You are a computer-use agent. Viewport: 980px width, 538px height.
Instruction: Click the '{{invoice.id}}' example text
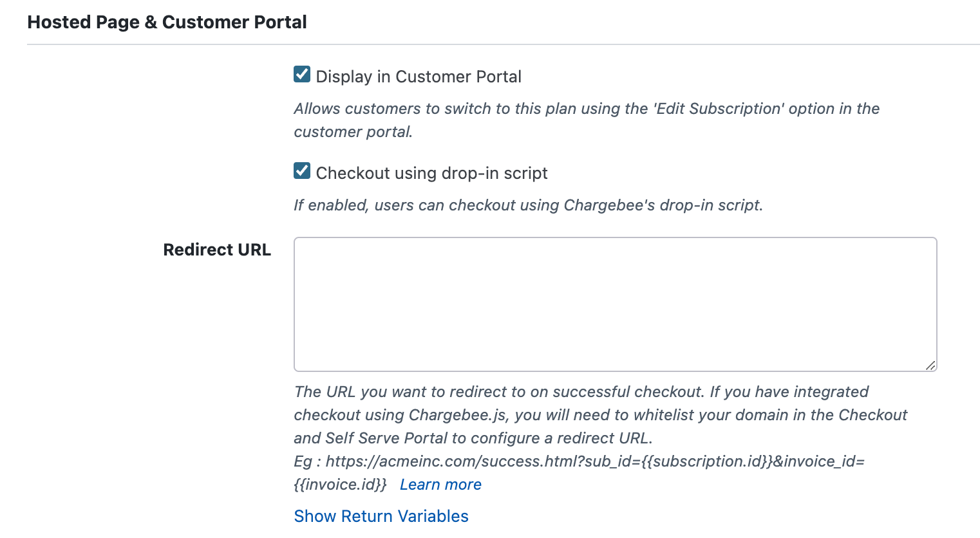point(340,485)
